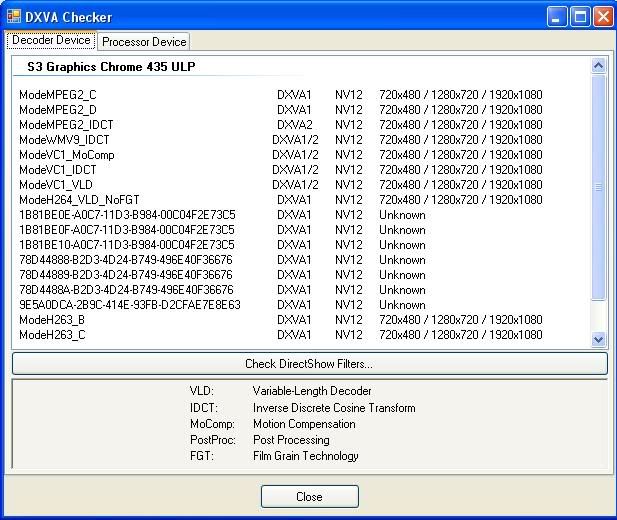Click Inverse Discrete Cosine Transform text
The height and width of the screenshot is (520, 617).
[334, 407]
